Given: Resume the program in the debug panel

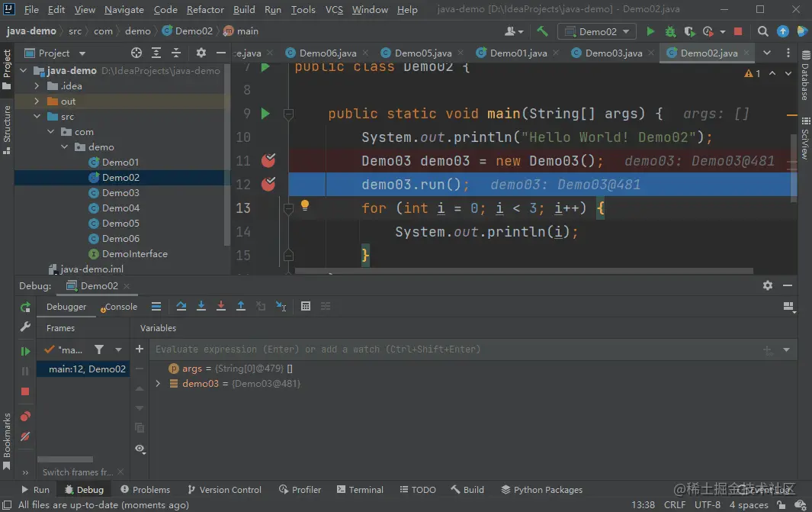Looking at the screenshot, I should coord(25,351).
